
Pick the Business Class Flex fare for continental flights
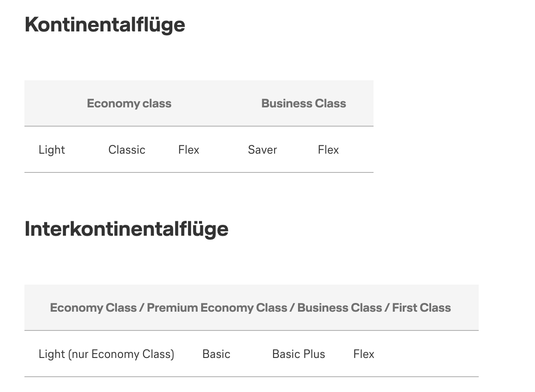point(328,150)
